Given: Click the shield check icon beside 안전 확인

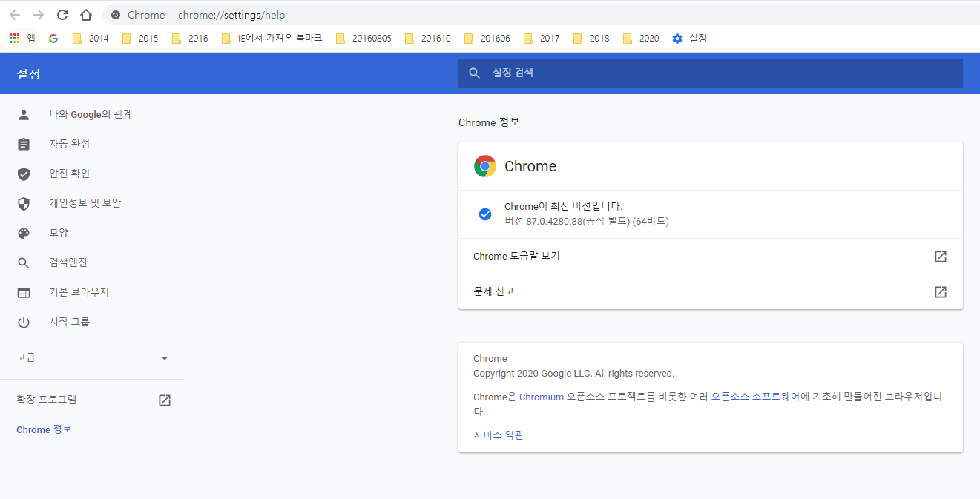Looking at the screenshot, I should 24,174.
